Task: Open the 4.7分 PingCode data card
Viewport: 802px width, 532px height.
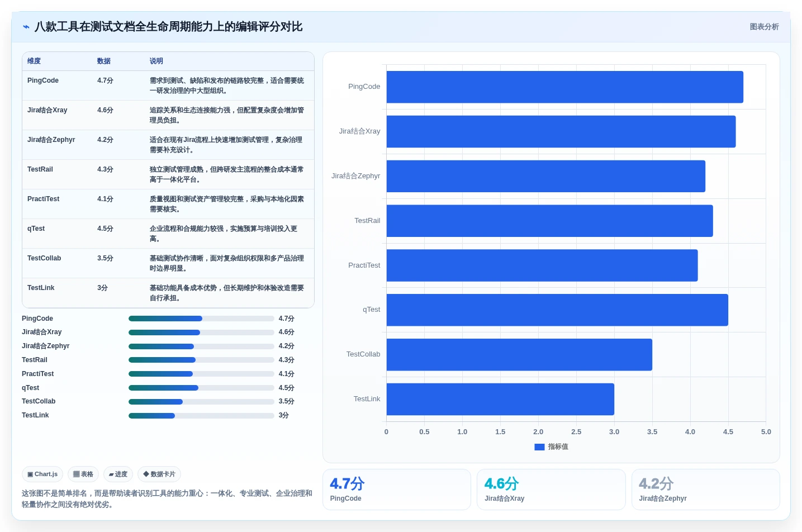Action: [397, 490]
